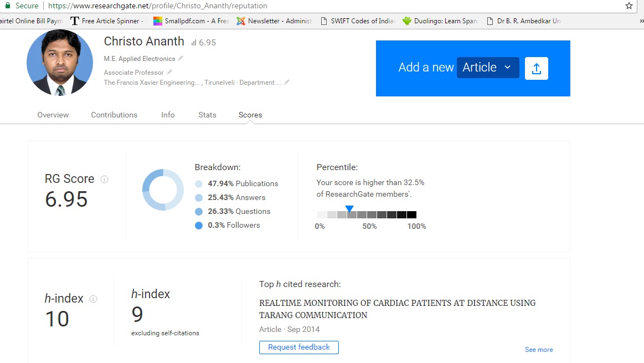Click the 26.33% Questions text
644x363 pixels.
(x=239, y=211)
